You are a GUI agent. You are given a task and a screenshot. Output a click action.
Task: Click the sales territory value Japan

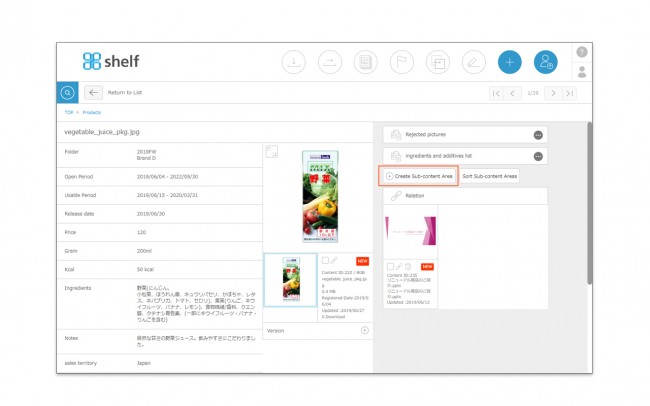(143, 363)
